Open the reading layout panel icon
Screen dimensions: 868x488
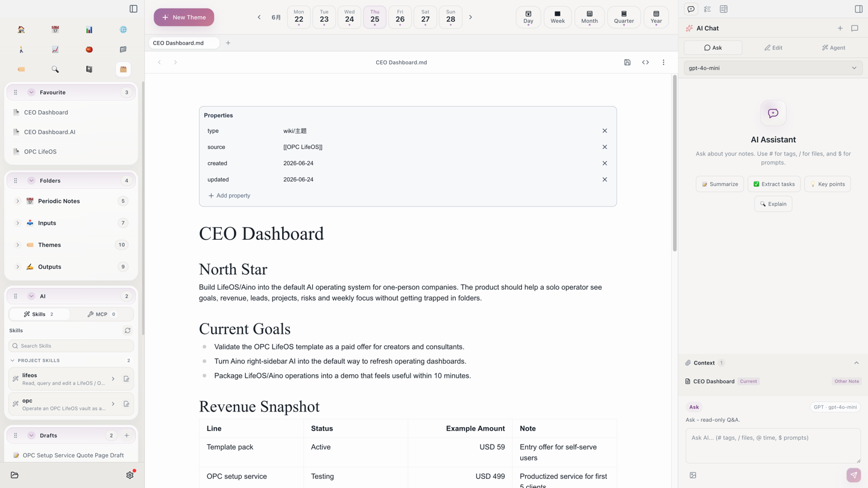(723, 9)
